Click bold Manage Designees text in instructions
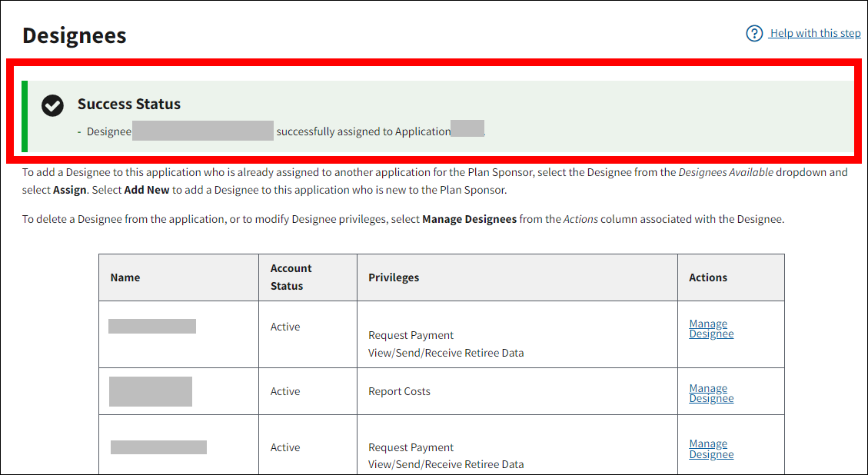Viewport: 868px width, 475px height. coord(469,219)
